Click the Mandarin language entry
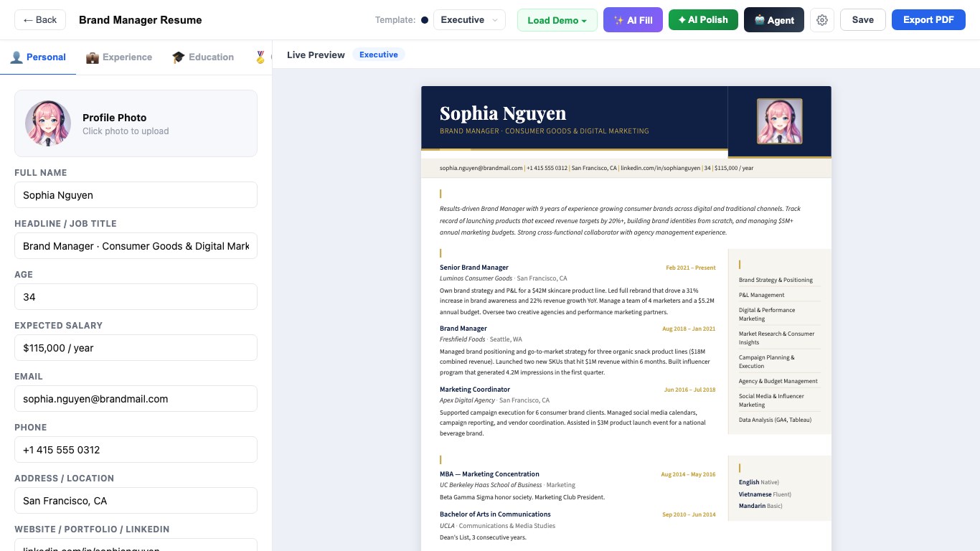 point(760,506)
